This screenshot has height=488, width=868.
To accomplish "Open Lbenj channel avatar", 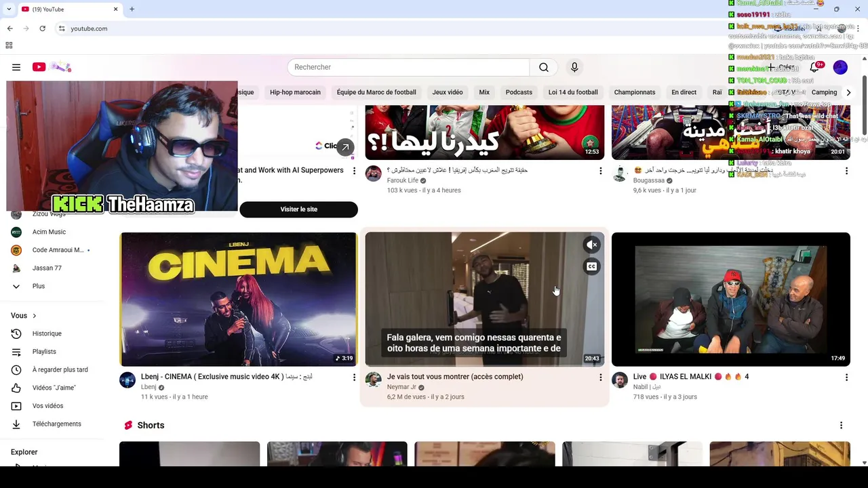I will (x=127, y=380).
